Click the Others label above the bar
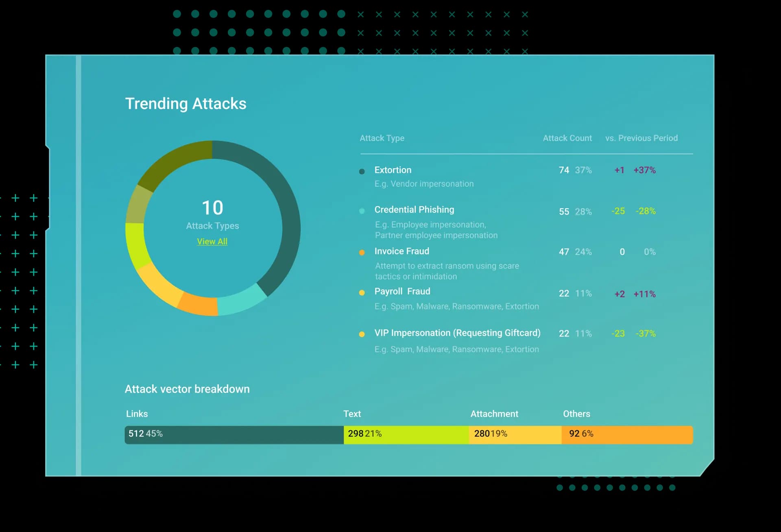The height and width of the screenshot is (532, 781). 576,414
